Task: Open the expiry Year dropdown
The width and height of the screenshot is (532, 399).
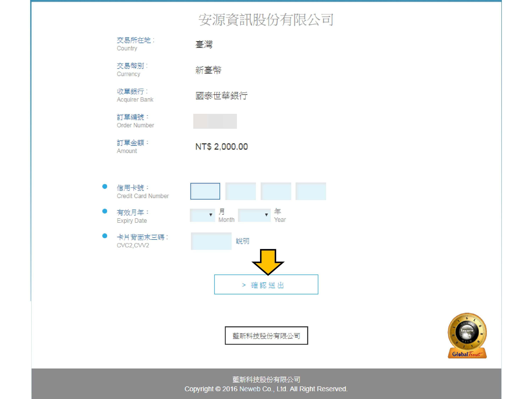Action: 254,215
